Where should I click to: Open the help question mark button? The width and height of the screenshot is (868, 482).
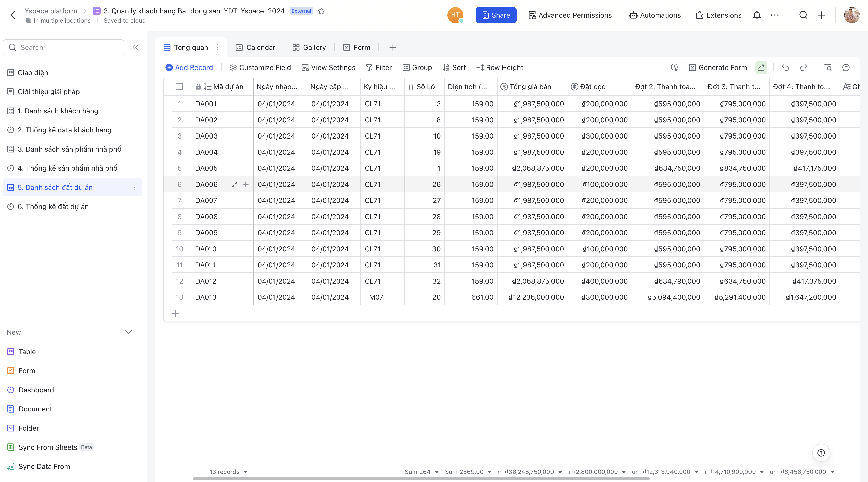pyautogui.click(x=821, y=453)
